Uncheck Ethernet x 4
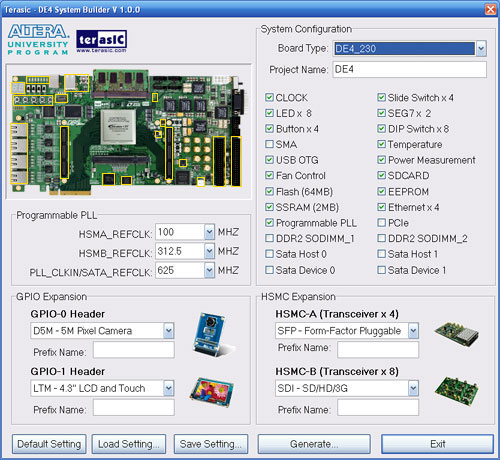 point(381,207)
